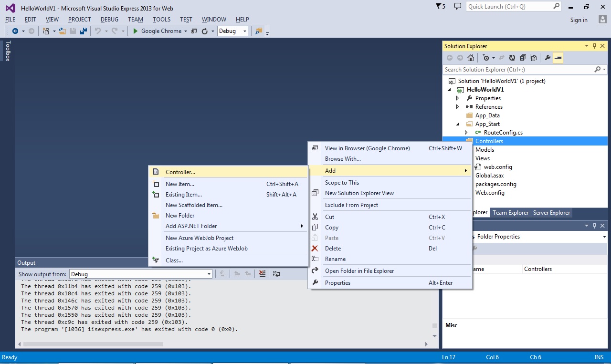Image resolution: width=611 pixels, height=364 pixels.
Task: Click the Collapse All icon in Solution Explorer
Action: click(x=523, y=58)
